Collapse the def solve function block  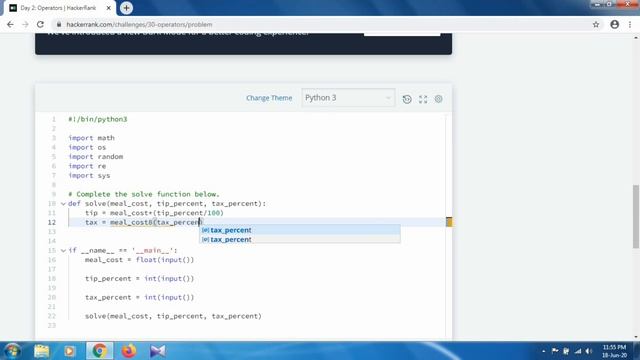63,204
